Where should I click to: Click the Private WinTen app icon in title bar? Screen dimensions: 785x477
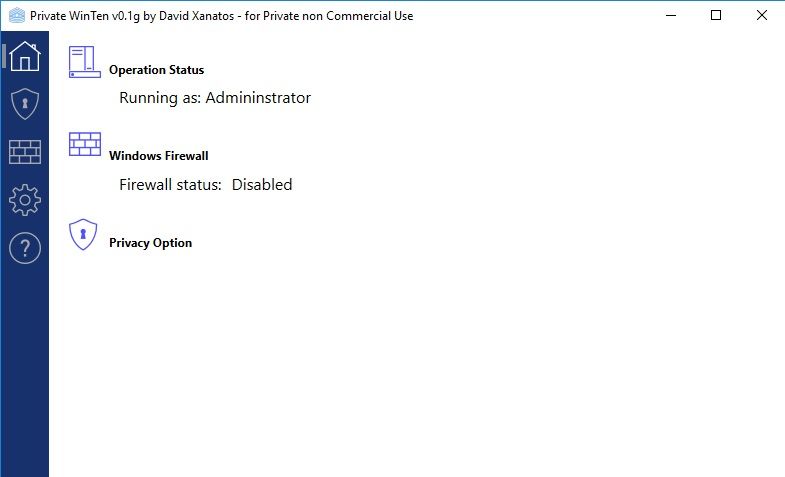17,16
